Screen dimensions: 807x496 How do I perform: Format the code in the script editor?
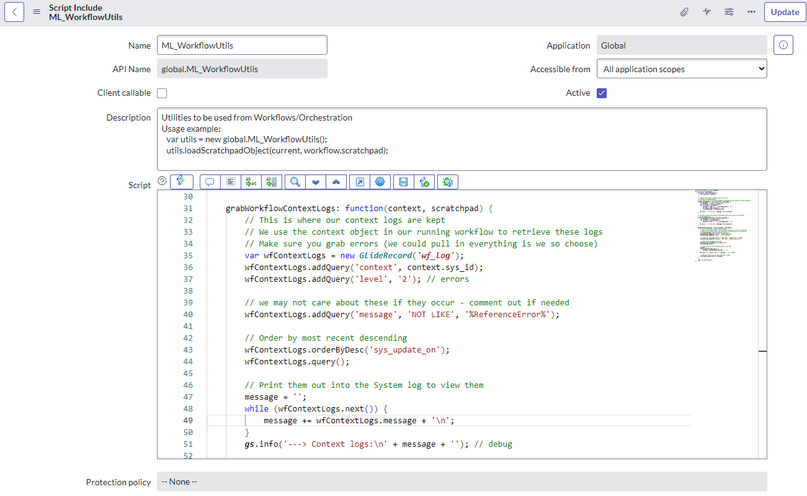tap(231, 182)
